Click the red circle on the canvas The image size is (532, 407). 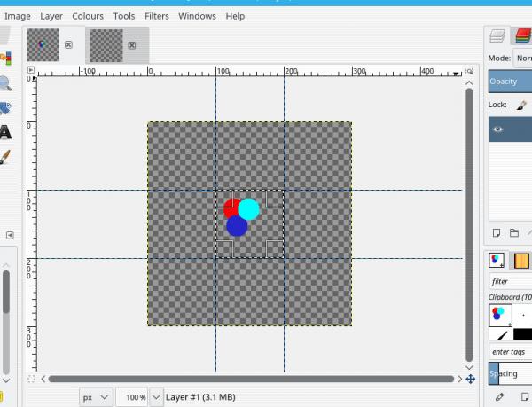tap(231, 207)
